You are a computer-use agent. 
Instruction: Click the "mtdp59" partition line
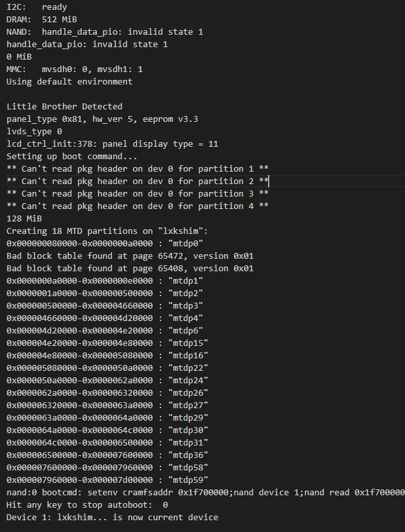107,480
